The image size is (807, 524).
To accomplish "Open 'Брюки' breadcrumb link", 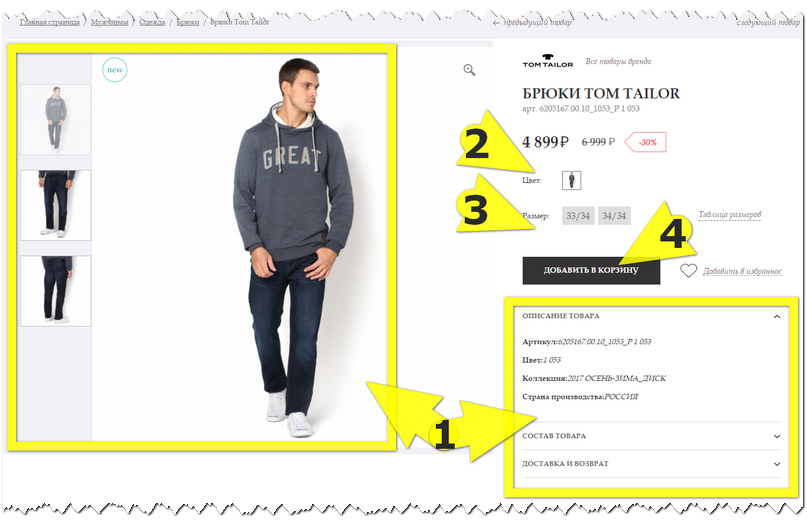I will pyautogui.click(x=188, y=22).
